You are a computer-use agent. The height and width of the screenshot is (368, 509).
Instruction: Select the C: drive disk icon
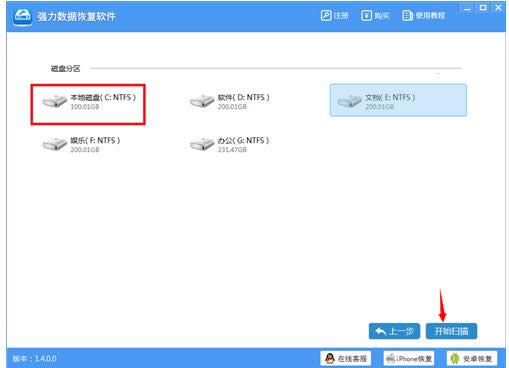[x=55, y=101]
